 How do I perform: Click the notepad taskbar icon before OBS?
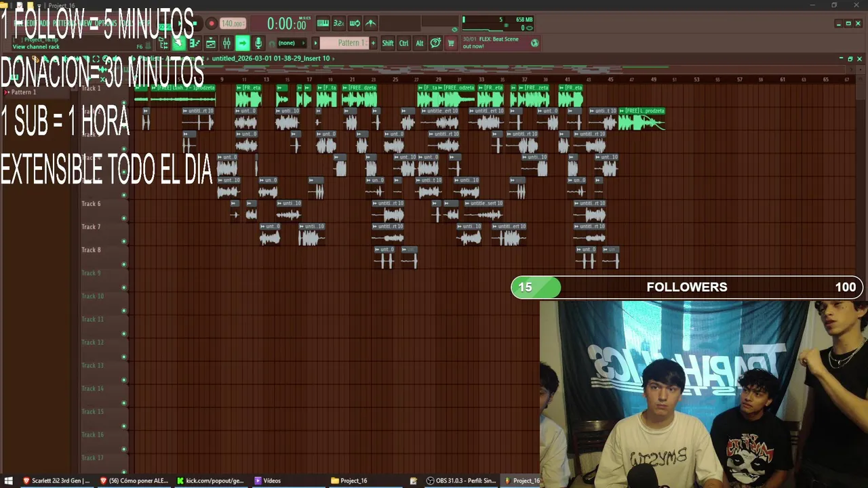coord(414,481)
